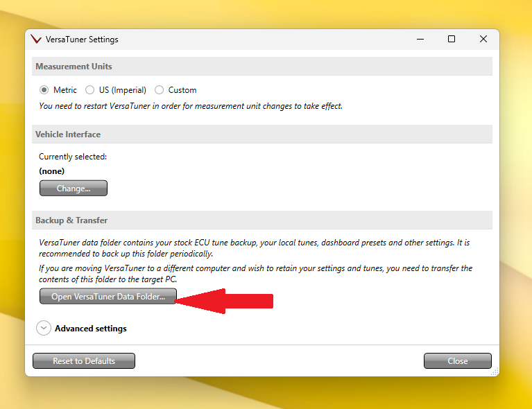
Task: Click the Backup & Transfer section header
Action: point(262,220)
